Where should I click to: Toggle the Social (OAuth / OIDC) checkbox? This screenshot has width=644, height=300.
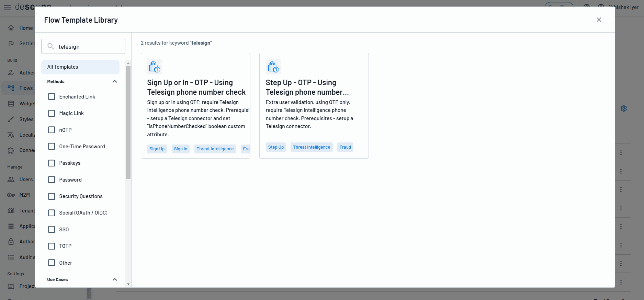tap(52, 213)
